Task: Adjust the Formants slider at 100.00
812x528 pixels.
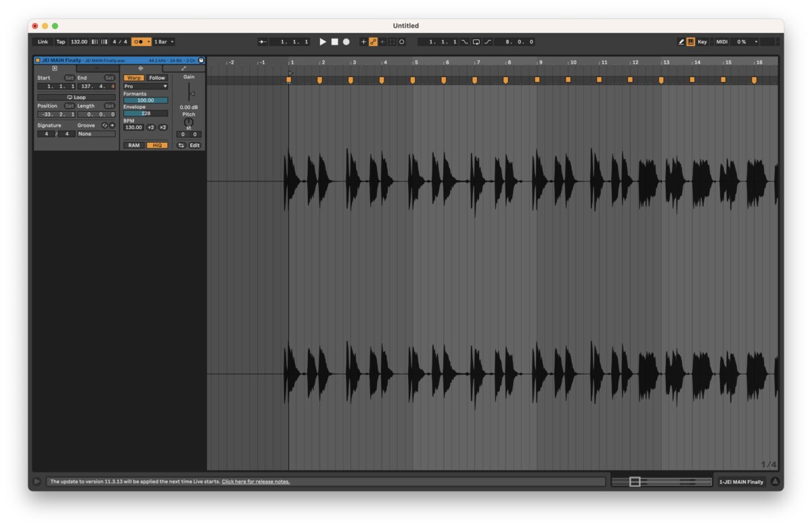Action: (145, 100)
